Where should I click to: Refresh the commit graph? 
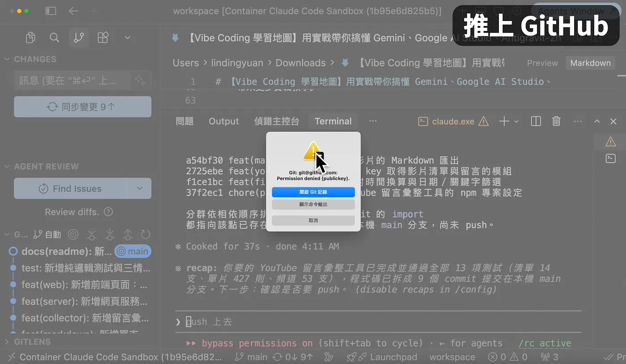[145, 234]
